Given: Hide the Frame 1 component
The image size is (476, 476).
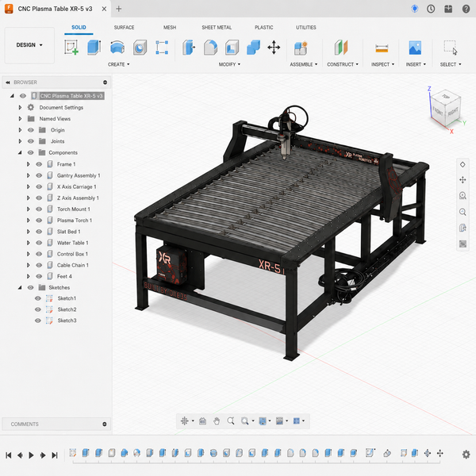Looking at the screenshot, I should click(x=39, y=164).
